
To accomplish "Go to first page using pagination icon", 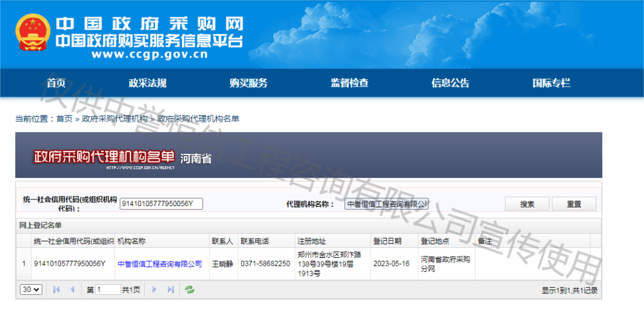I will (x=56, y=290).
